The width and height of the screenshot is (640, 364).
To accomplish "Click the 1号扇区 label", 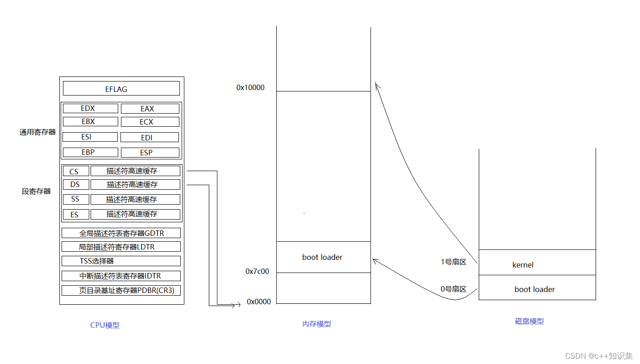I will 454,262.
